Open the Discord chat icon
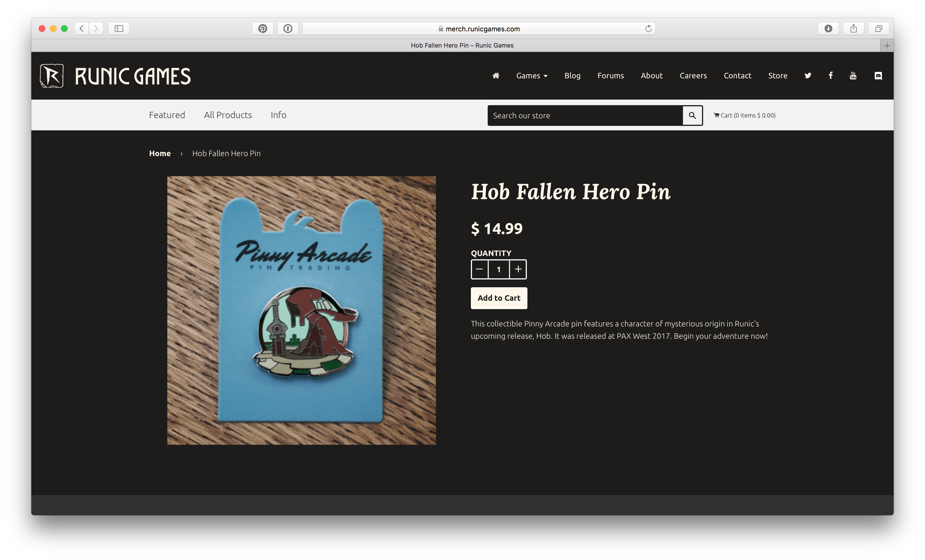Viewport: 925px width, 560px height. (x=878, y=76)
